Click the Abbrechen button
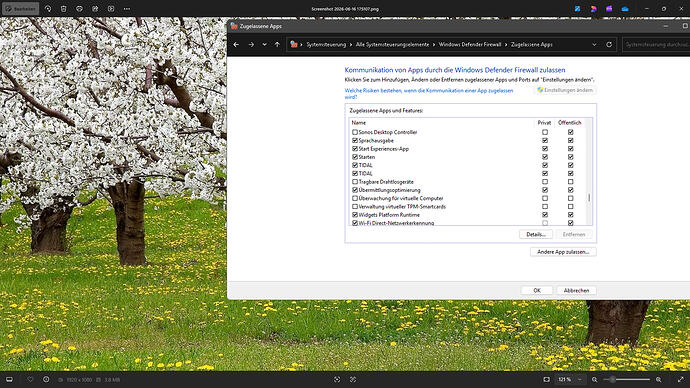The width and height of the screenshot is (690, 388). (576, 290)
